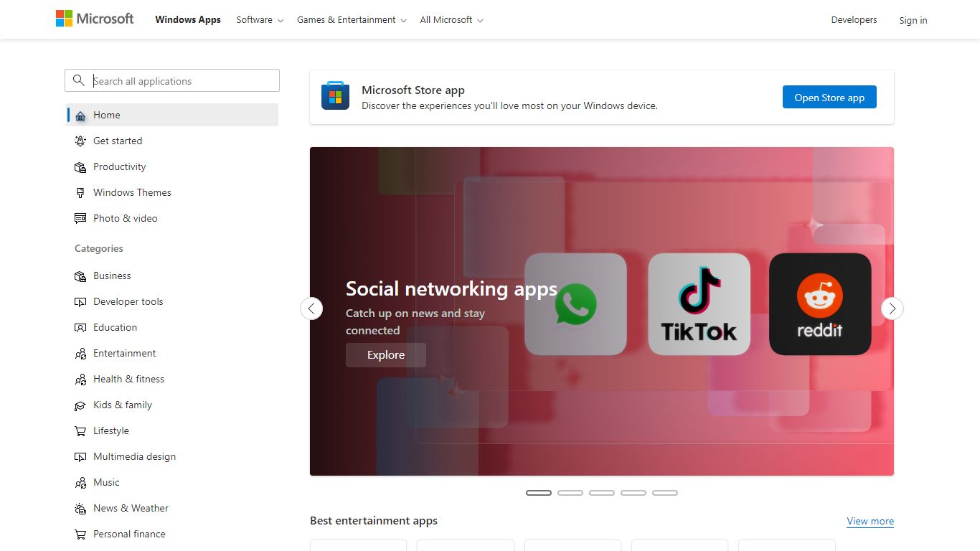Open the Kids & family label
This screenshot has width=980, height=551.
click(123, 405)
